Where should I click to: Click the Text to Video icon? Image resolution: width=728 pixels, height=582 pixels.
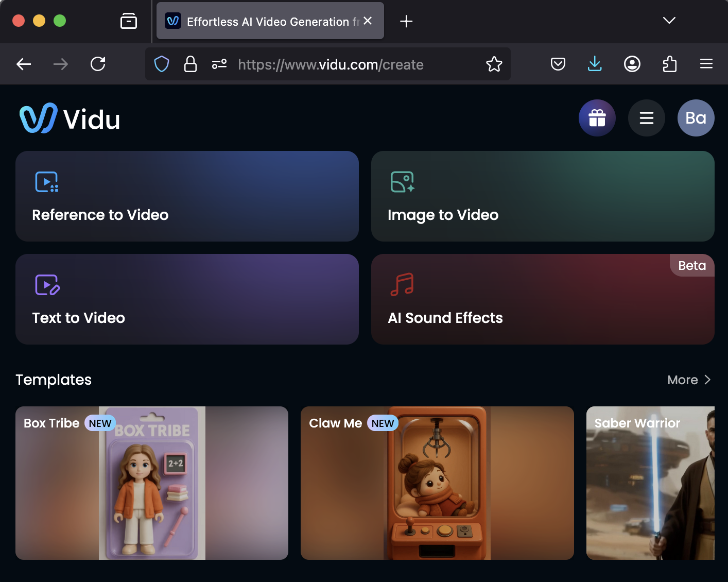click(x=47, y=285)
